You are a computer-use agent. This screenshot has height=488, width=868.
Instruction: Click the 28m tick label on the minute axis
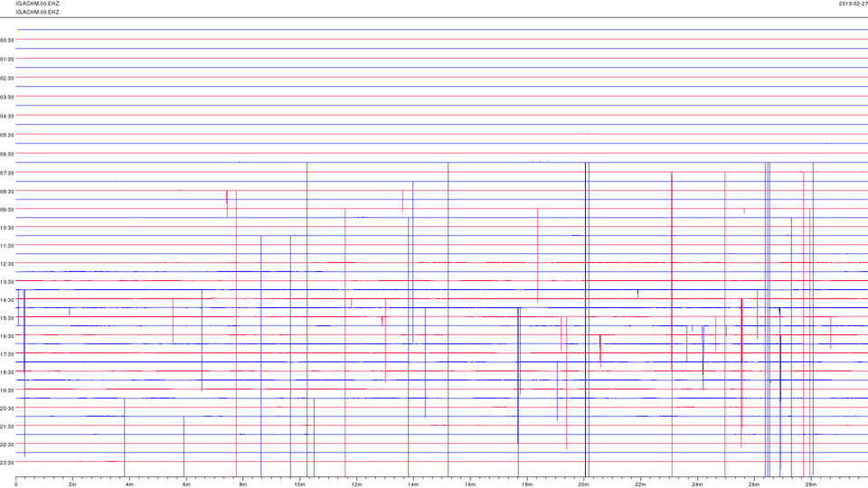click(810, 484)
